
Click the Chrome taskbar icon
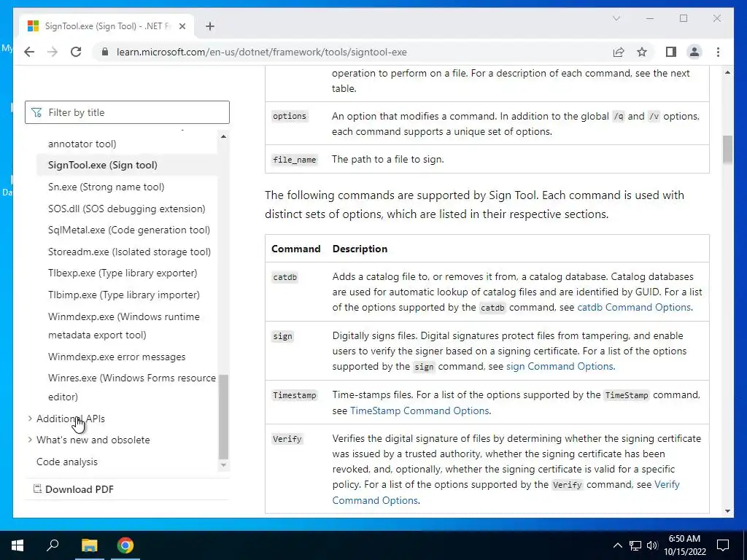(x=125, y=545)
